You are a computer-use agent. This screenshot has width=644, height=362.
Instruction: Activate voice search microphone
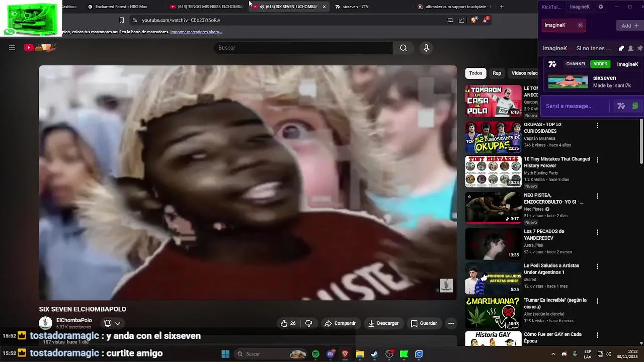(426, 48)
